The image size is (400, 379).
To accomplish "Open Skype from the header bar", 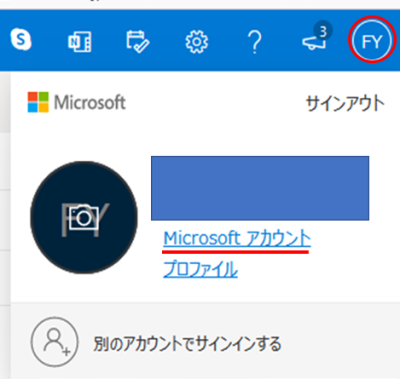I will pos(21,40).
